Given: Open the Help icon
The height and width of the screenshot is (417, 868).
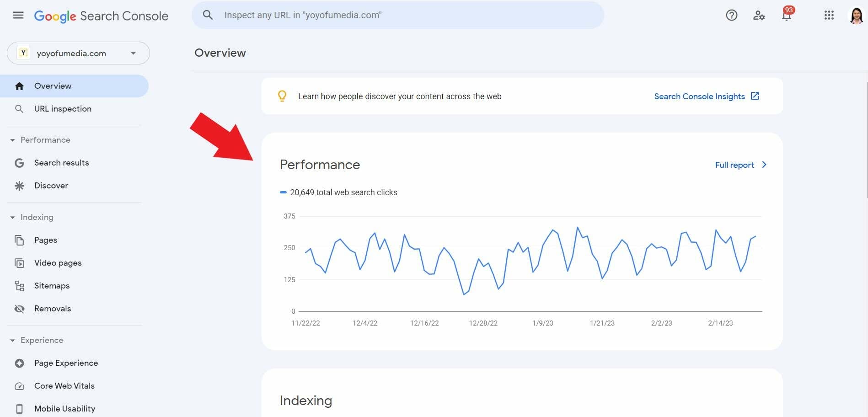Looking at the screenshot, I should (731, 15).
